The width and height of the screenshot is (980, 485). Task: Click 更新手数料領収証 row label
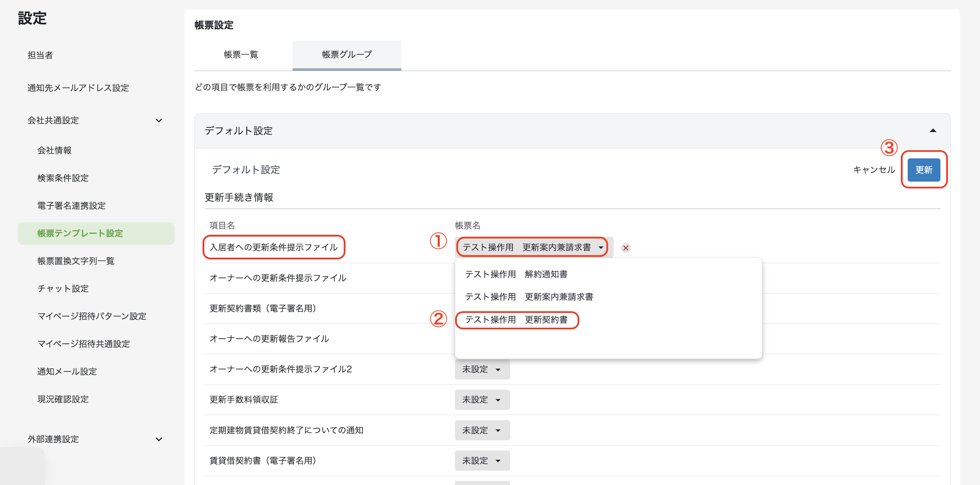[244, 400]
